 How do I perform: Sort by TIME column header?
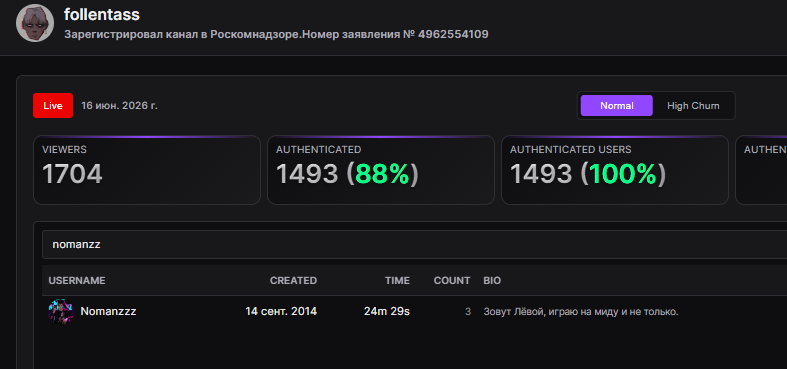pos(397,281)
